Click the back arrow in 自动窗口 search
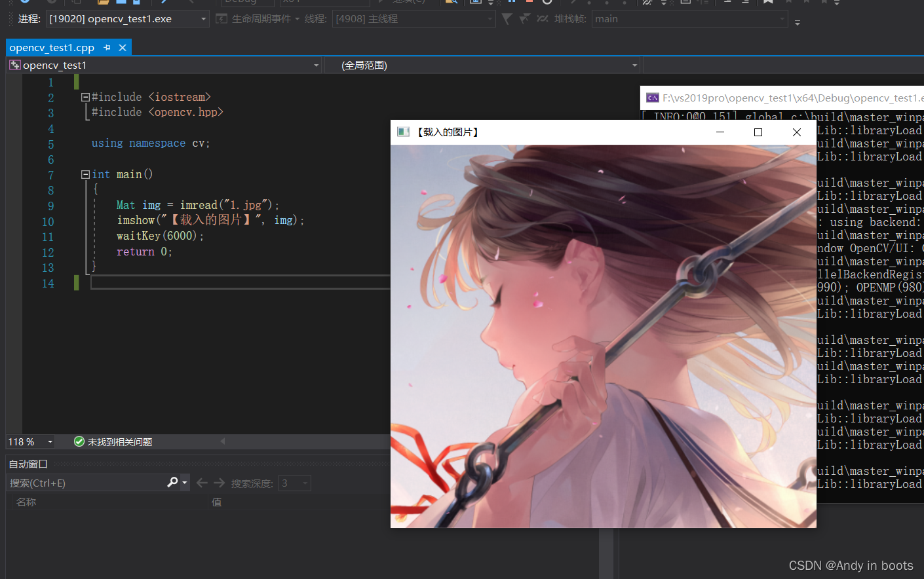Viewport: 924px width, 579px height. 202,483
